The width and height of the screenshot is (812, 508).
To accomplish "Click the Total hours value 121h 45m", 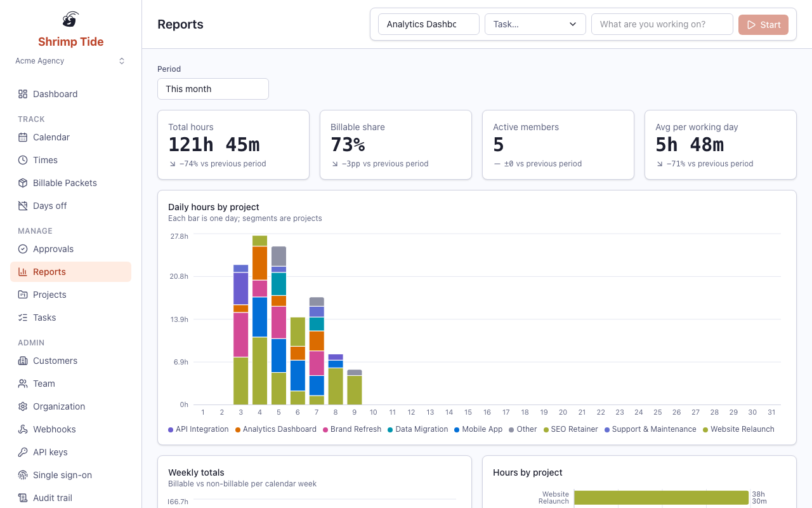I will pyautogui.click(x=214, y=145).
